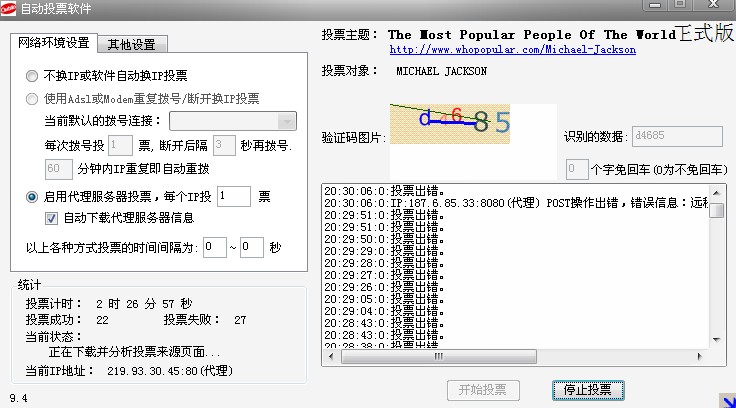736x408 pixels.
Task: Minimize the 自动投票软件 window
Action: coord(655,5)
